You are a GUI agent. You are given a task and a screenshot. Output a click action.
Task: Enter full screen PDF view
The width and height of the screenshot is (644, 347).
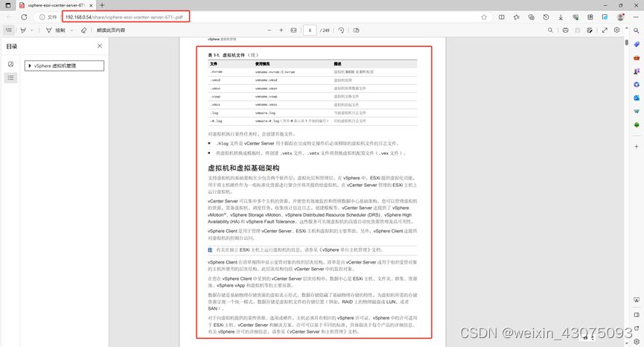(x=605, y=30)
